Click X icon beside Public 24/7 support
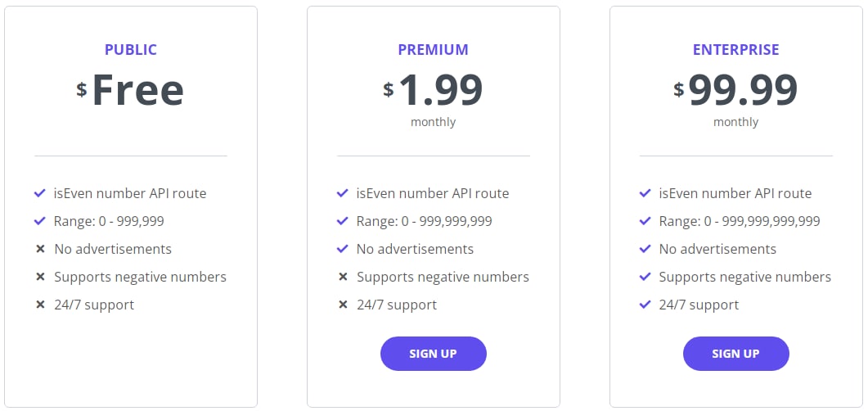This screenshot has height=411, width=868. [x=40, y=305]
